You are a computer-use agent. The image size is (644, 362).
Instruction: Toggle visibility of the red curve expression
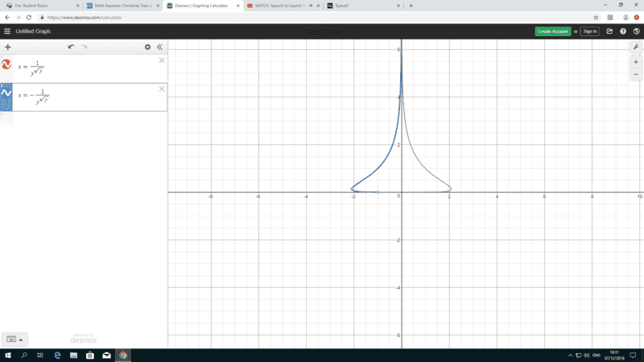click(6, 65)
